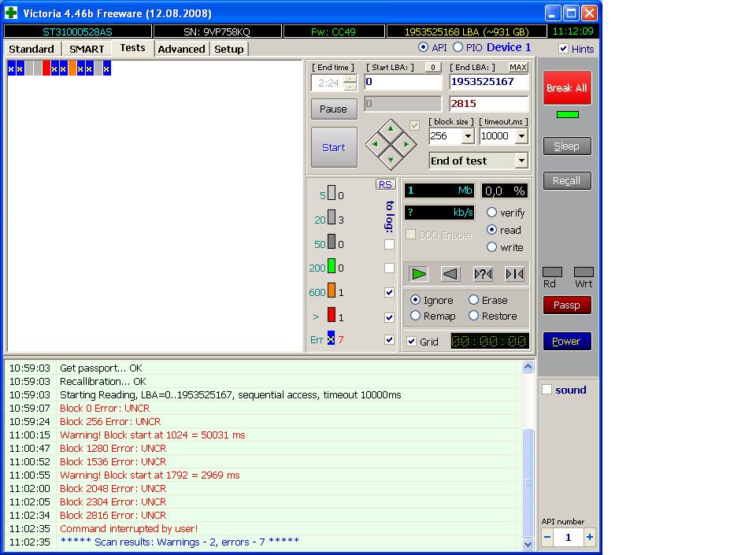The height and width of the screenshot is (555, 756).
Task: Click the red >600 ms block icon
Action: tap(332, 314)
